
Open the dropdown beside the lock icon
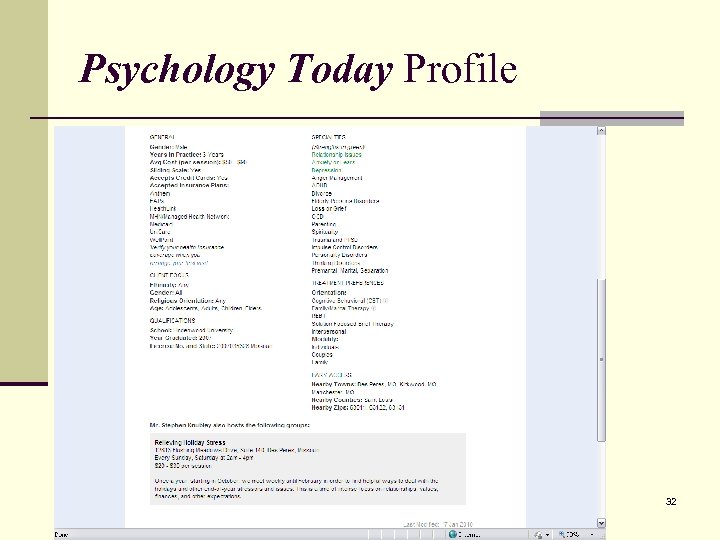(547, 535)
